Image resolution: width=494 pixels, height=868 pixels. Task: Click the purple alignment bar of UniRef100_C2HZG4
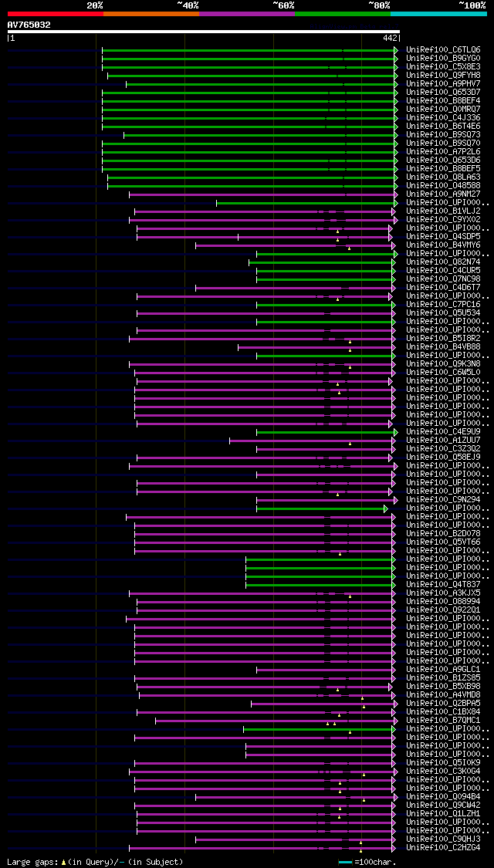tap(263, 848)
